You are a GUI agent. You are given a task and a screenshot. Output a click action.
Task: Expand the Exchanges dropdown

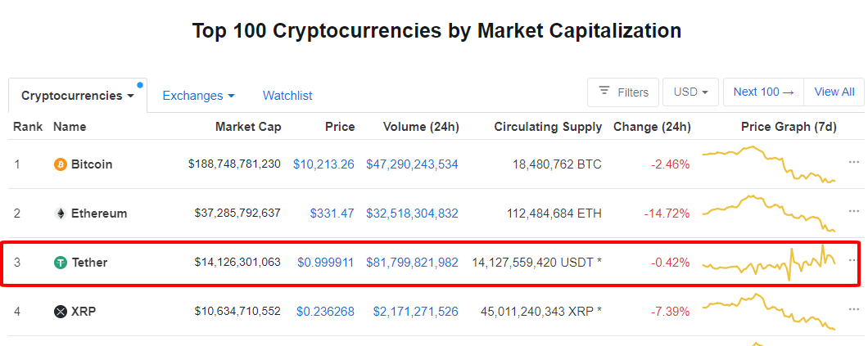(x=198, y=96)
